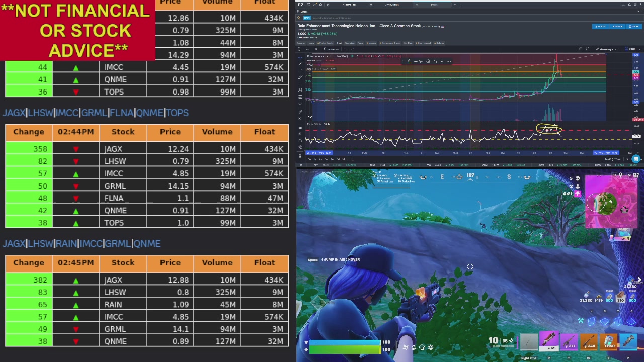The image size is (644, 362).
Task: Click the zoom-in magnifier tool in chart sidebar
Action: 300,119
